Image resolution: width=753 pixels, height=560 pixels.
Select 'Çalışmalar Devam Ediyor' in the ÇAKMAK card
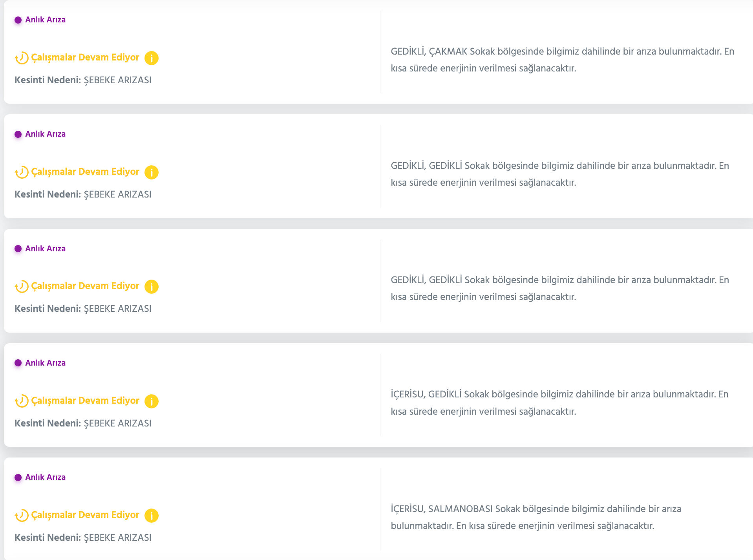[85, 57]
